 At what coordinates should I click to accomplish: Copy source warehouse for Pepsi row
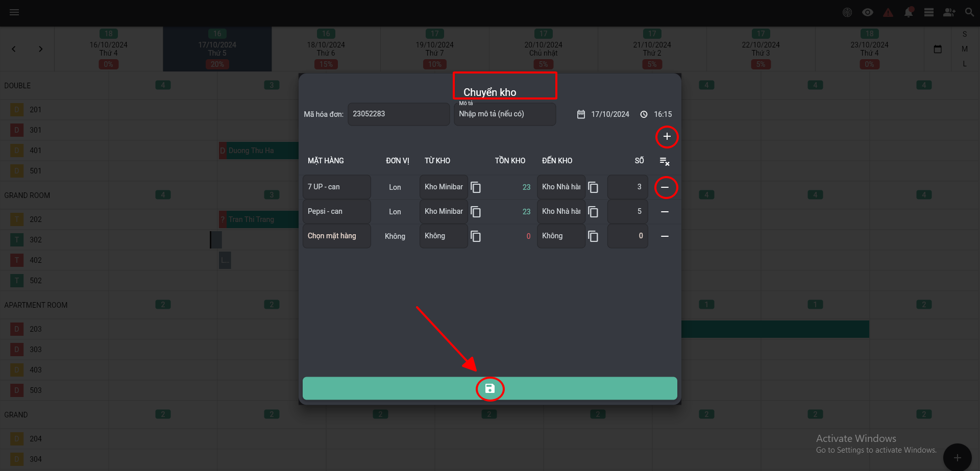[x=476, y=212]
